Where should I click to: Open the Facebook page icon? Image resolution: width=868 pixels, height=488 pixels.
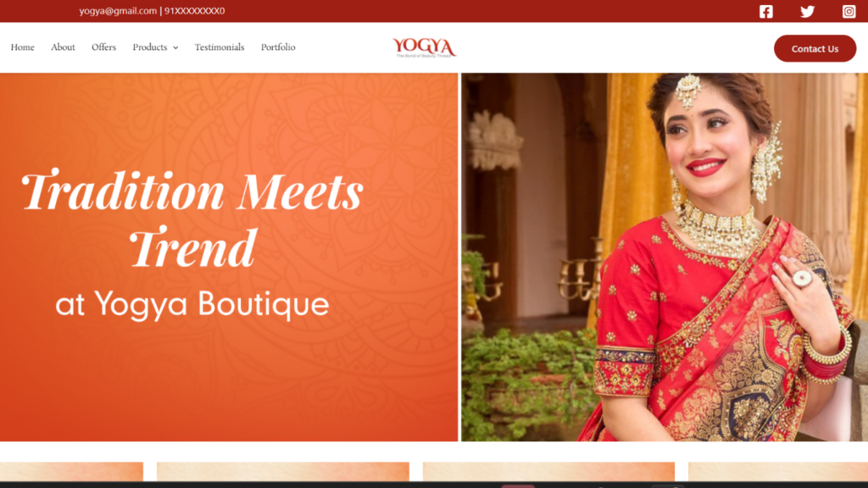(x=765, y=11)
